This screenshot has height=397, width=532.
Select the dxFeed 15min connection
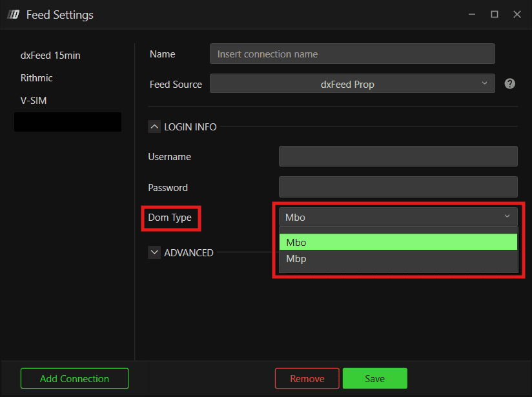coord(50,56)
